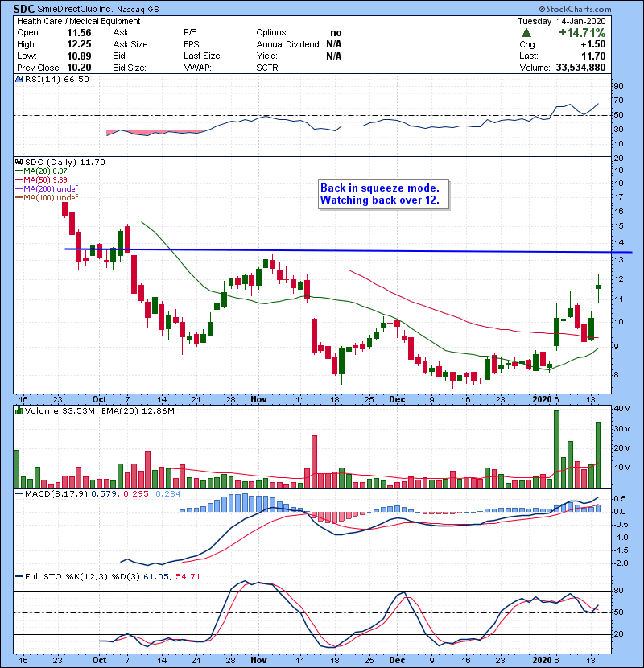Image resolution: width=644 pixels, height=668 pixels.
Task: Click the Prev Close value 10.20
Action: click(x=79, y=68)
